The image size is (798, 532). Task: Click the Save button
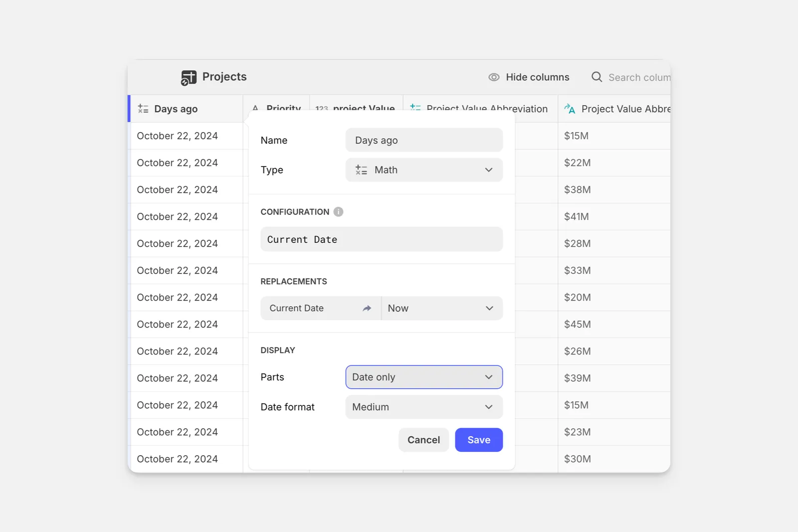click(x=479, y=440)
